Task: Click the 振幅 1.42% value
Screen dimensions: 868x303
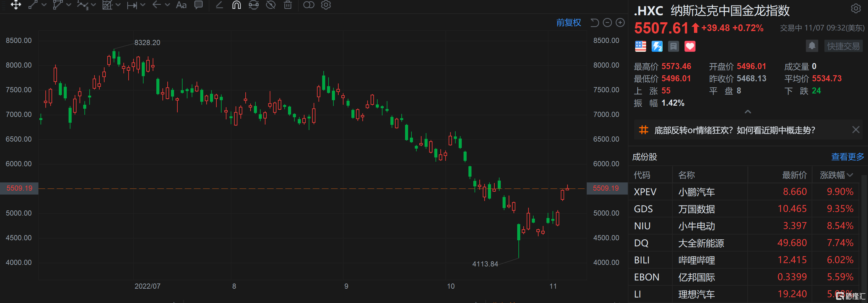Action: coord(673,103)
